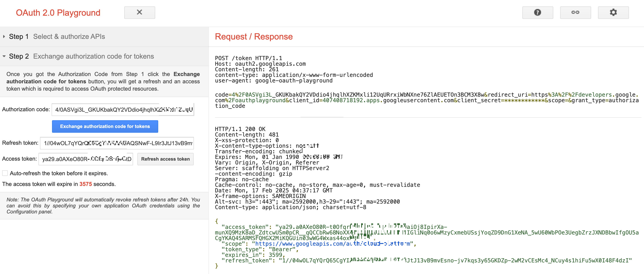Expand the Step 1 triangle arrow
Image resolution: width=644 pixels, height=274 pixels.
coord(4,37)
